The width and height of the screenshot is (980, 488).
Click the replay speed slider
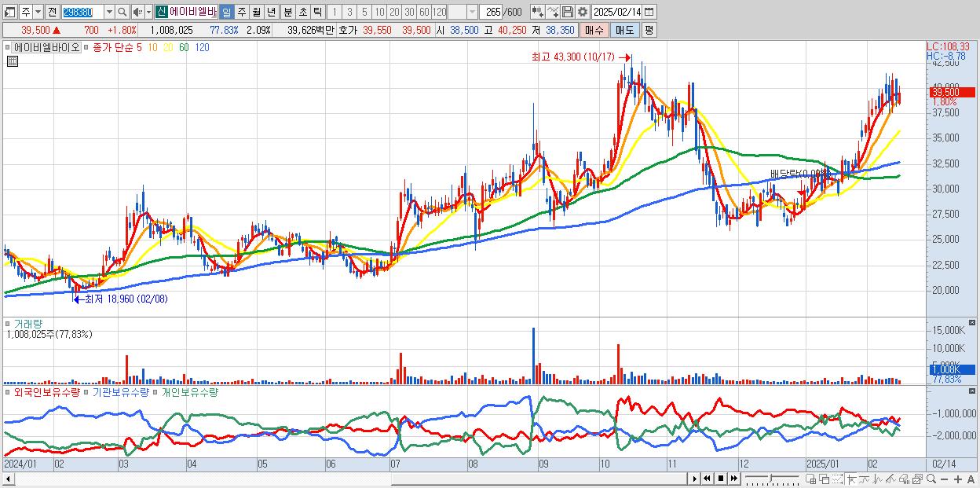tap(772, 479)
